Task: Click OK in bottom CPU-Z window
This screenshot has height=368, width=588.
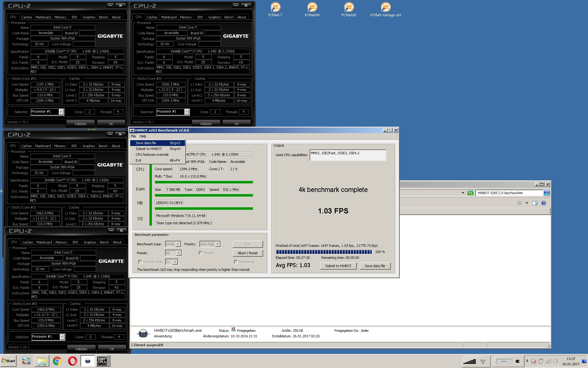Action: [x=112, y=349]
